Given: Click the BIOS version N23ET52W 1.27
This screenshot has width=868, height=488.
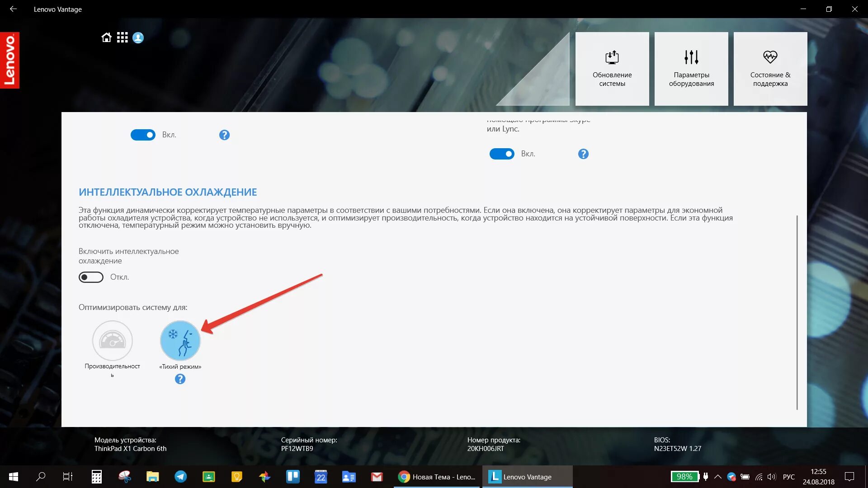Looking at the screenshot, I should pos(677,449).
